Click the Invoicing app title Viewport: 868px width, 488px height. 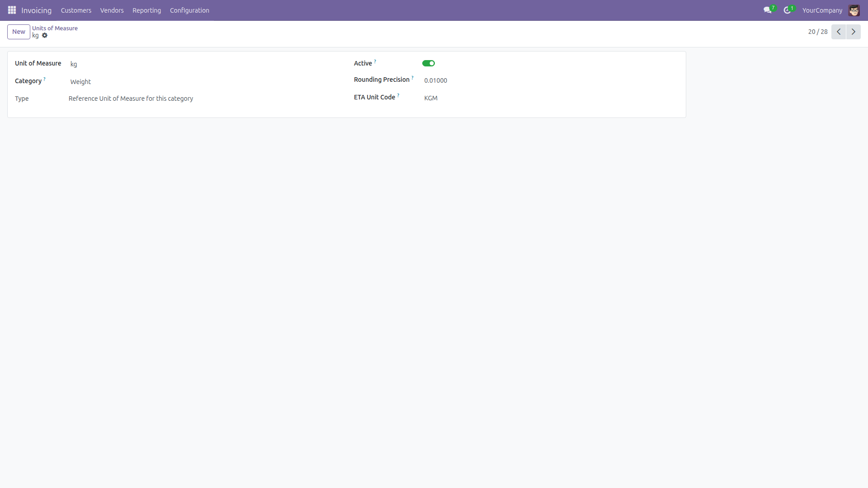tap(36, 10)
